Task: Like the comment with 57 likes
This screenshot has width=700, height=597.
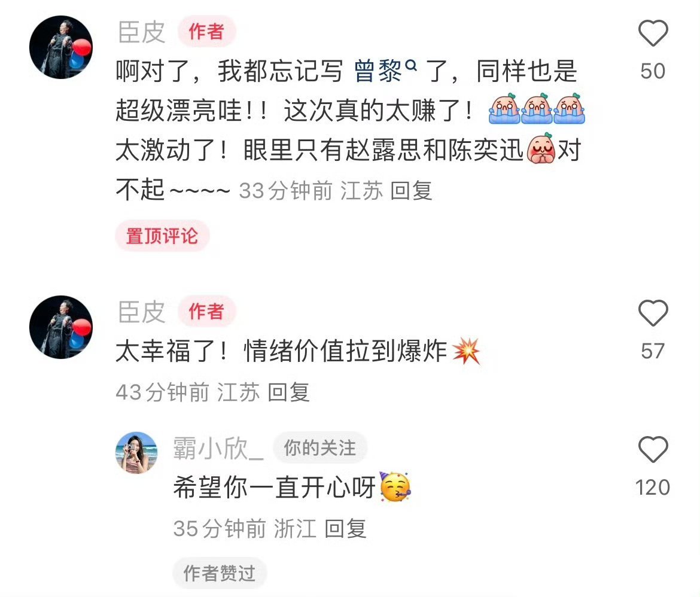Action: [x=653, y=313]
